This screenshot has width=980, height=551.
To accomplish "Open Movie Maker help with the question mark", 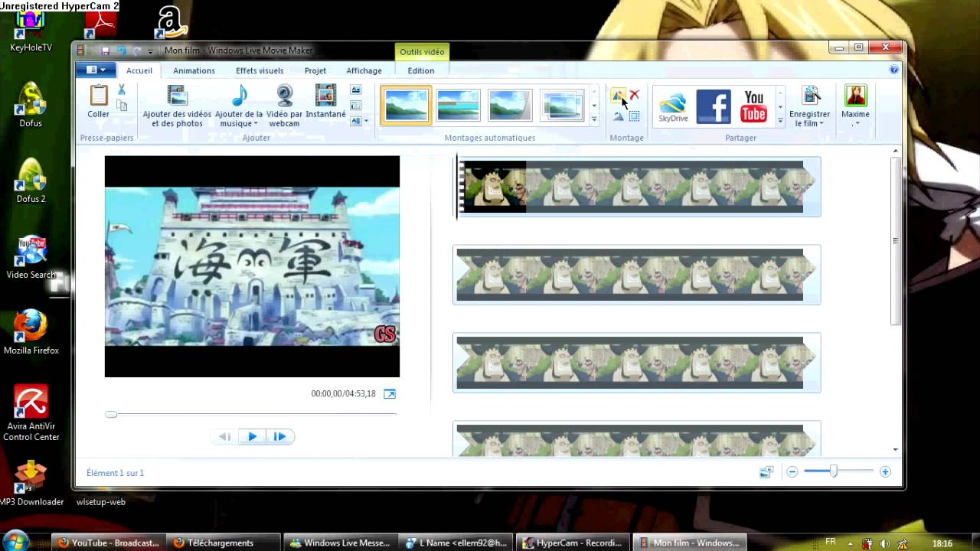I will coord(893,70).
